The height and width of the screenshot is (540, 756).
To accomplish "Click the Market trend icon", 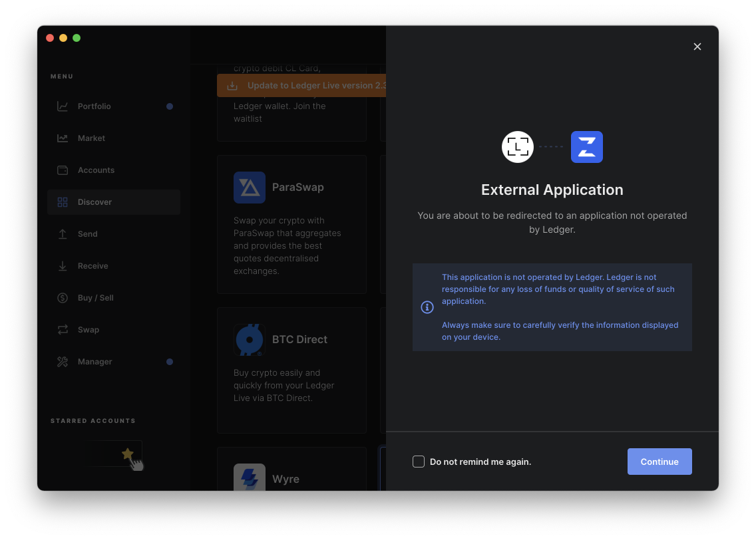I will 62,138.
